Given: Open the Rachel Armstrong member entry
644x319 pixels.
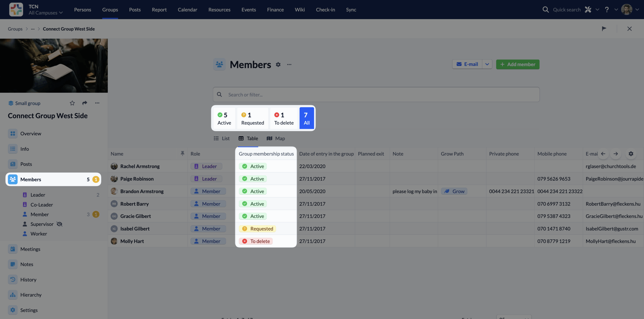Looking at the screenshot, I should click(x=140, y=166).
